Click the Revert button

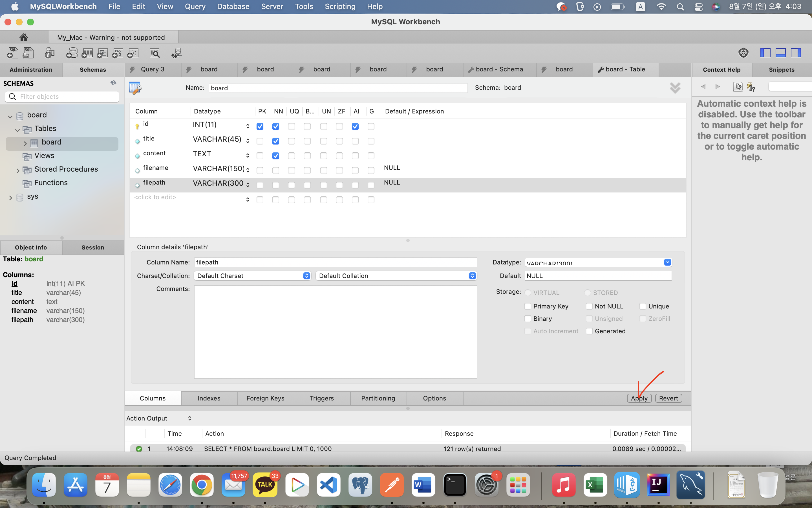(x=668, y=398)
